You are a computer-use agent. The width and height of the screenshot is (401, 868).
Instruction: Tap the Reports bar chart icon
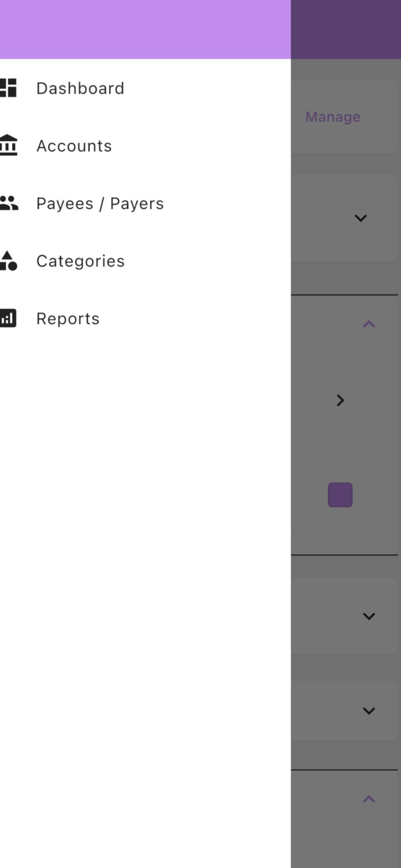coord(8,318)
